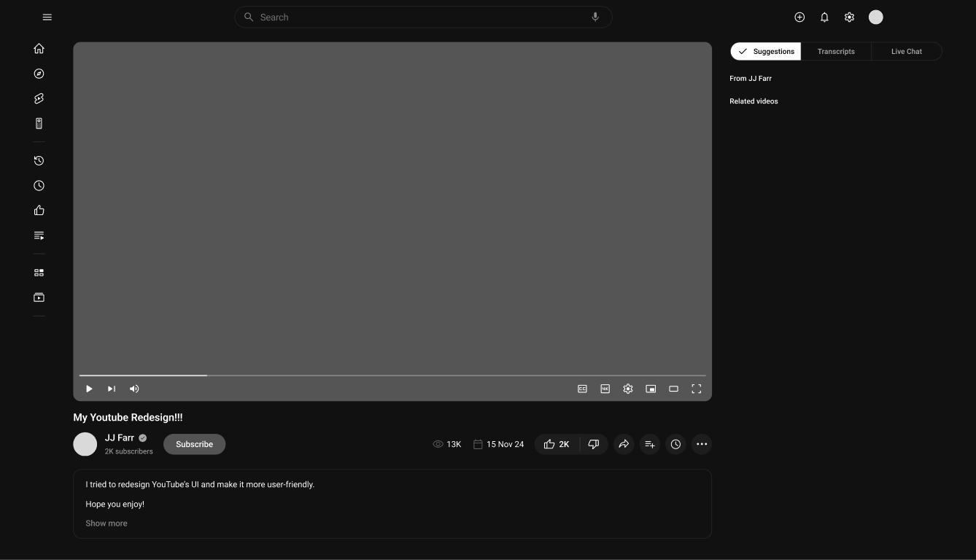Screen dimensions: 976x560
Task: Open notifications bell in header
Action: coord(824,17)
